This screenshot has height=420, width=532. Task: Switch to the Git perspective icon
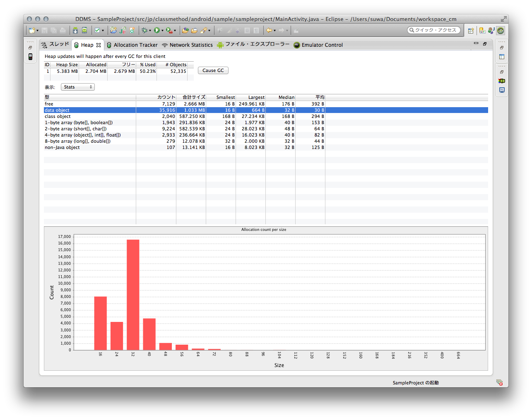(482, 30)
